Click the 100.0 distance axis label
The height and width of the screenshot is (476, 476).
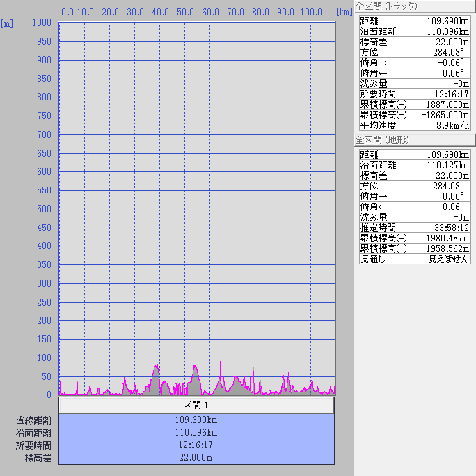point(311,12)
